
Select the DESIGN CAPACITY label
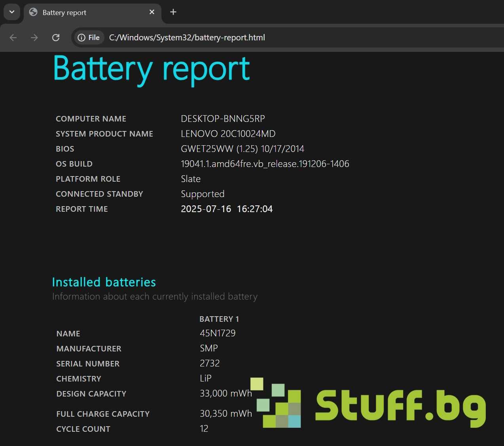[x=91, y=394]
